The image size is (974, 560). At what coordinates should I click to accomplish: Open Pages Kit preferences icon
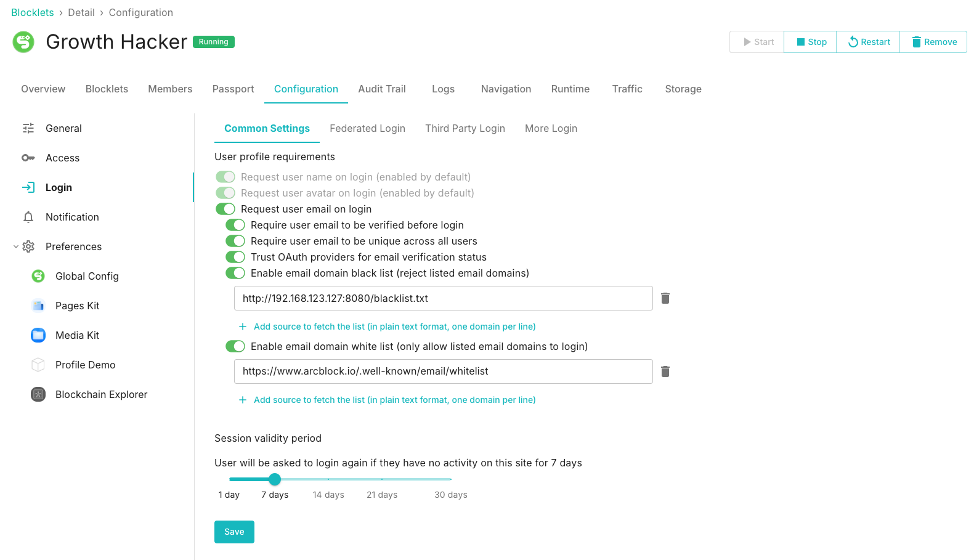tap(38, 306)
